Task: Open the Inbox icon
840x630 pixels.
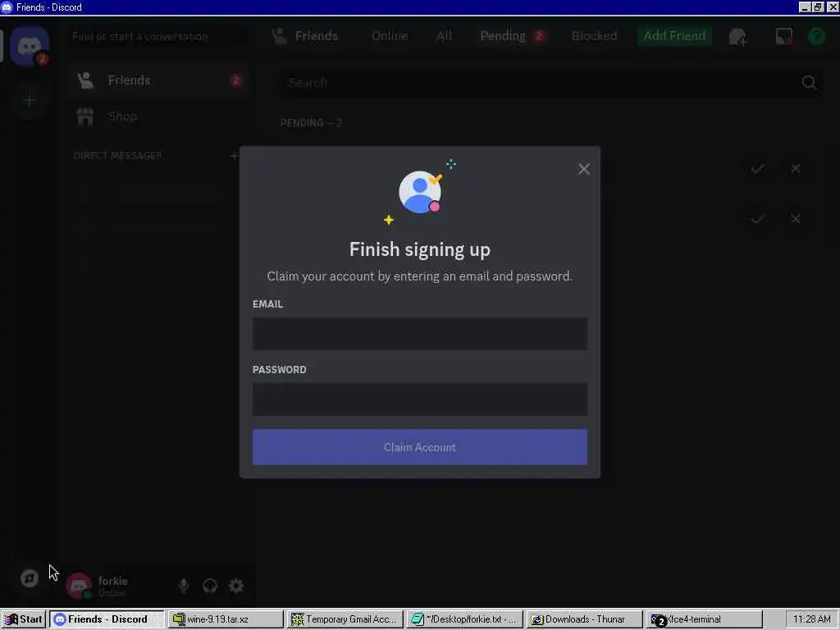Action: tap(783, 36)
